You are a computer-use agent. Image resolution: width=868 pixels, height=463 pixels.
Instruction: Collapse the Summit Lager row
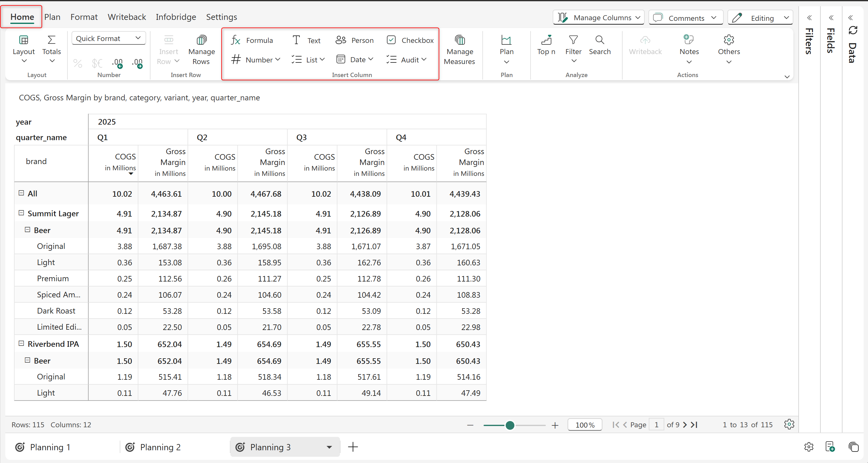21,213
